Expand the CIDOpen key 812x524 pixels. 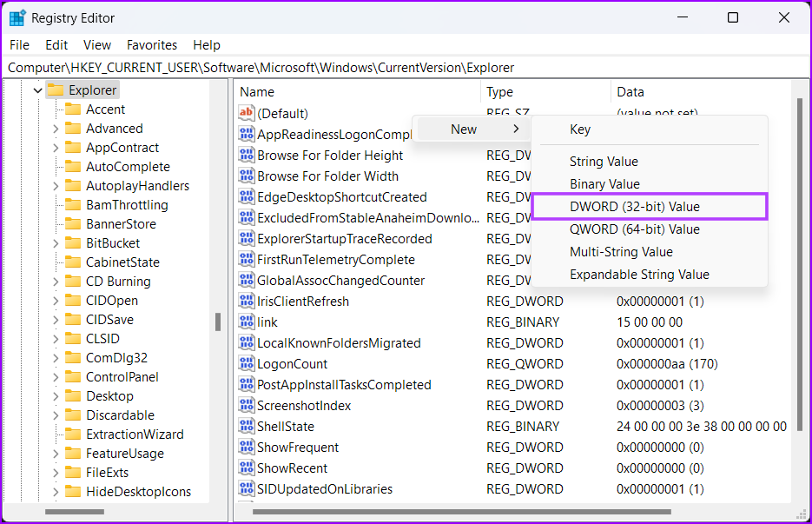pos(56,301)
